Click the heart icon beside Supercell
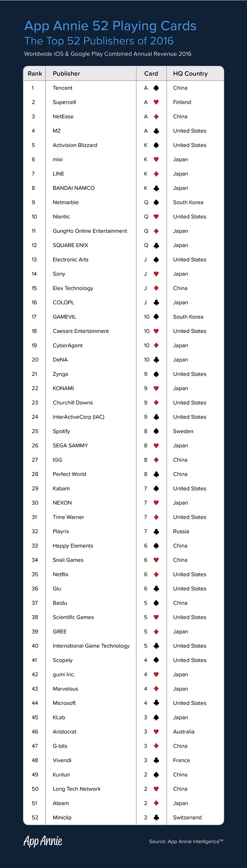Screen dimensions: 247x868 click(x=156, y=102)
